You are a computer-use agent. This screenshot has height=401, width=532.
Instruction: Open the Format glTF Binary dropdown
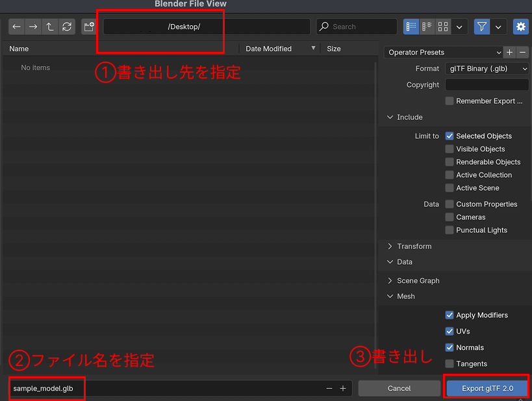tap(487, 69)
